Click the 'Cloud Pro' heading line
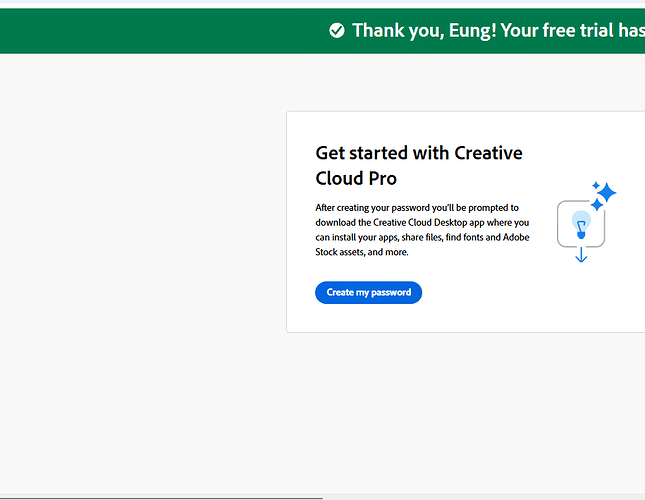 click(x=356, y=178)
